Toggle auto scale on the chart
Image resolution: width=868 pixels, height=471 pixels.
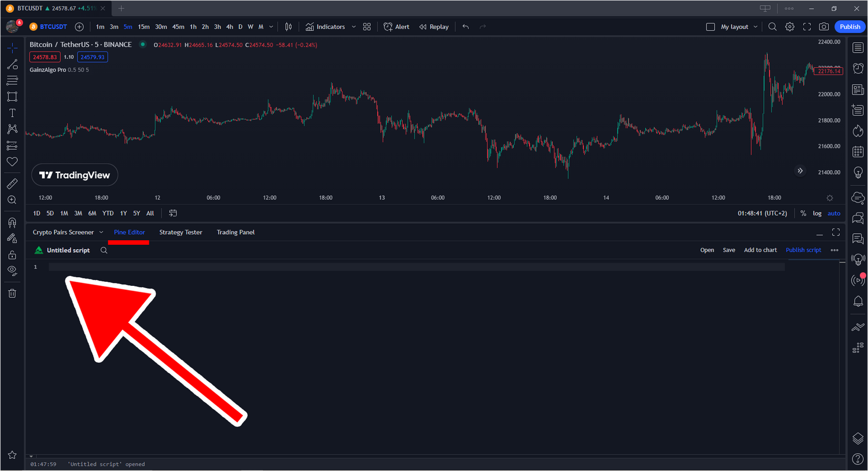(834, 214)
